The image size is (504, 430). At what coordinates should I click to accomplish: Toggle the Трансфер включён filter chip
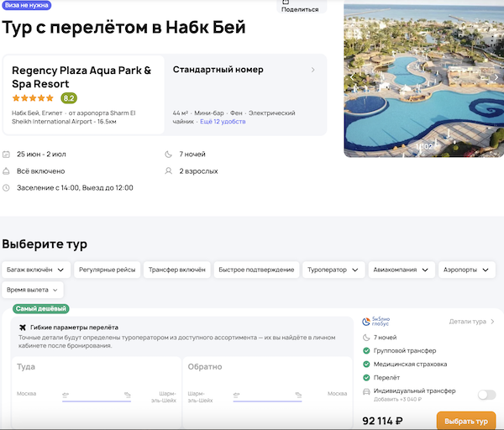tap(176, 270)
